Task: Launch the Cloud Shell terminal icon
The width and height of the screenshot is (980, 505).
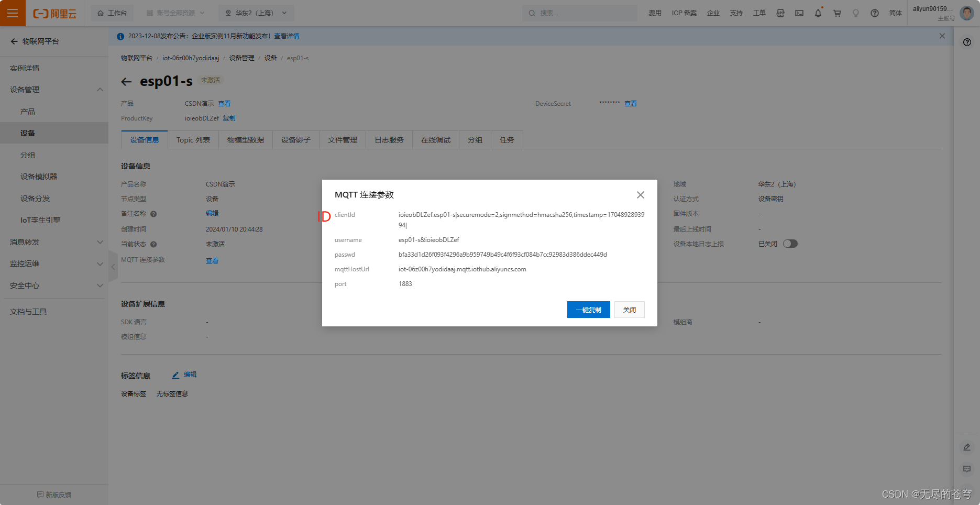Action: [799, 13]
